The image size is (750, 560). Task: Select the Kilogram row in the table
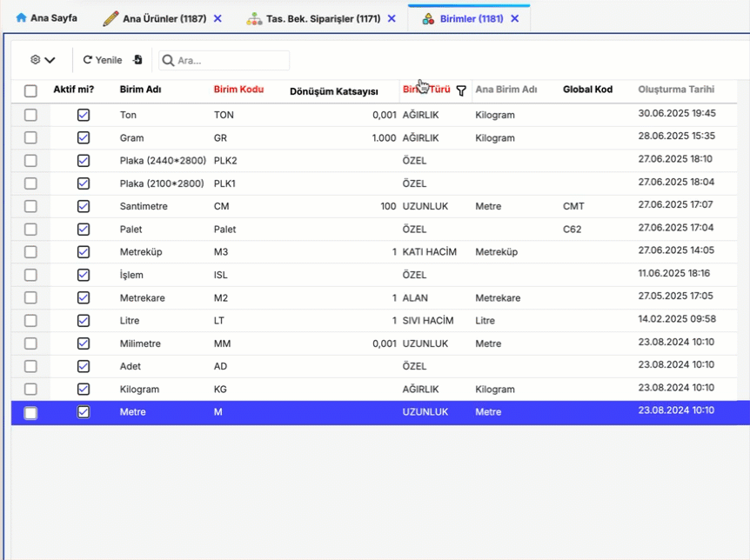coord(139,390)
